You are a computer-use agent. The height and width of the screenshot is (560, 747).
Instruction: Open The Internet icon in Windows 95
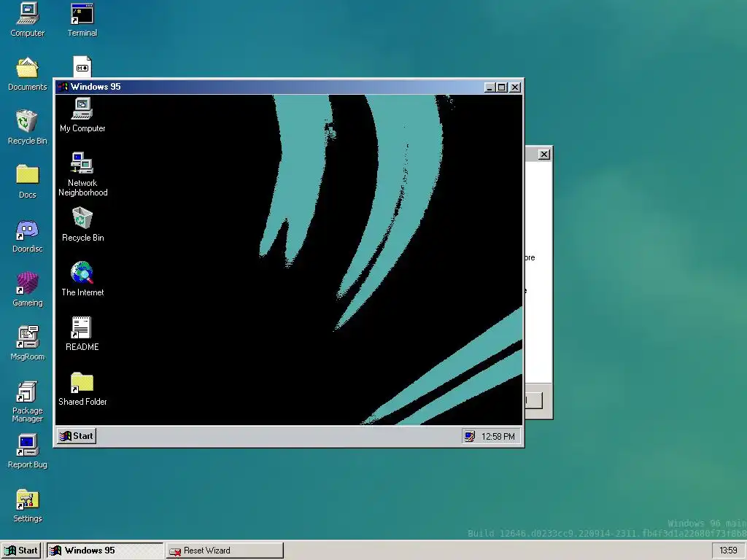click(82, 279)
